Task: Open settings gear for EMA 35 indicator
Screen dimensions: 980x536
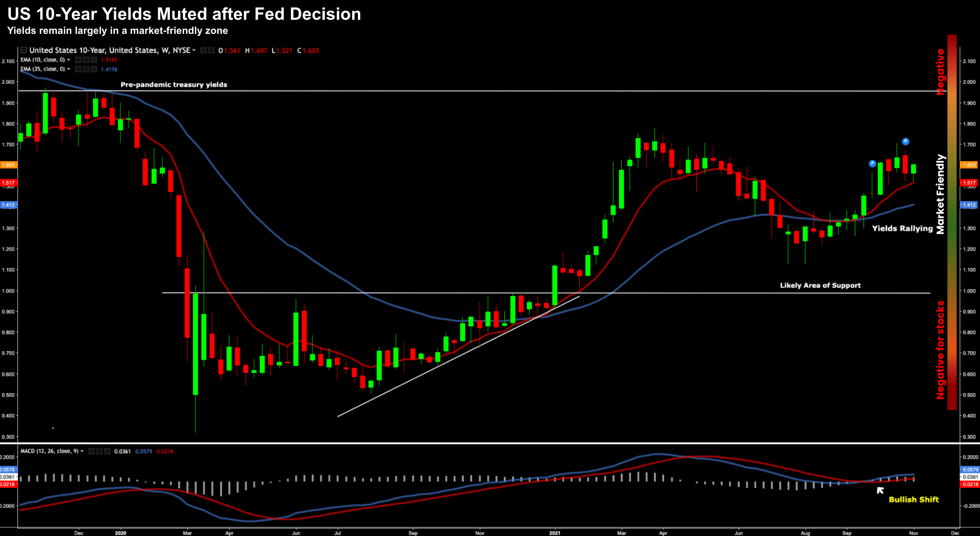Action: pyautogui.click(x=86, y=69)
